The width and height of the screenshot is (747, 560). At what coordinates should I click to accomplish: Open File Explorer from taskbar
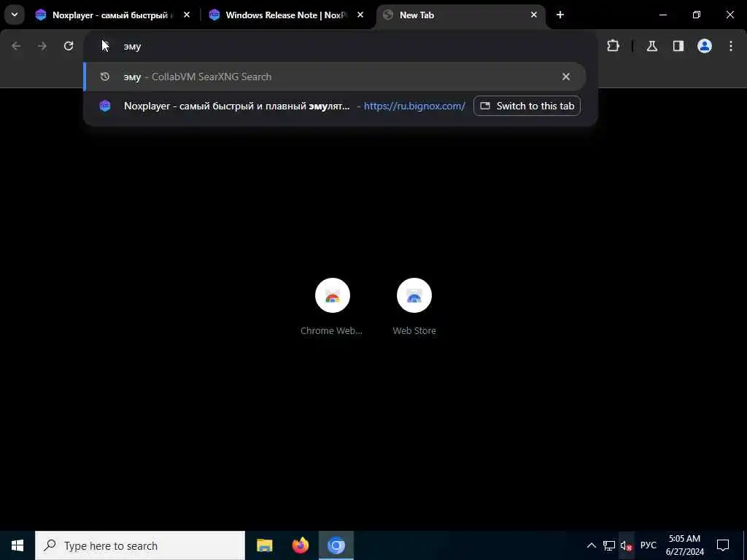[264, 545]
